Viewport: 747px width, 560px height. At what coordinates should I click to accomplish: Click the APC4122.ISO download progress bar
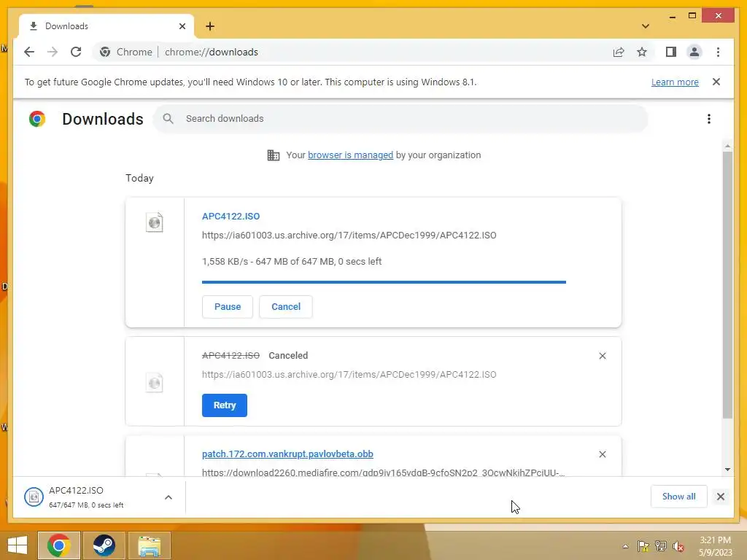(384, 282)
